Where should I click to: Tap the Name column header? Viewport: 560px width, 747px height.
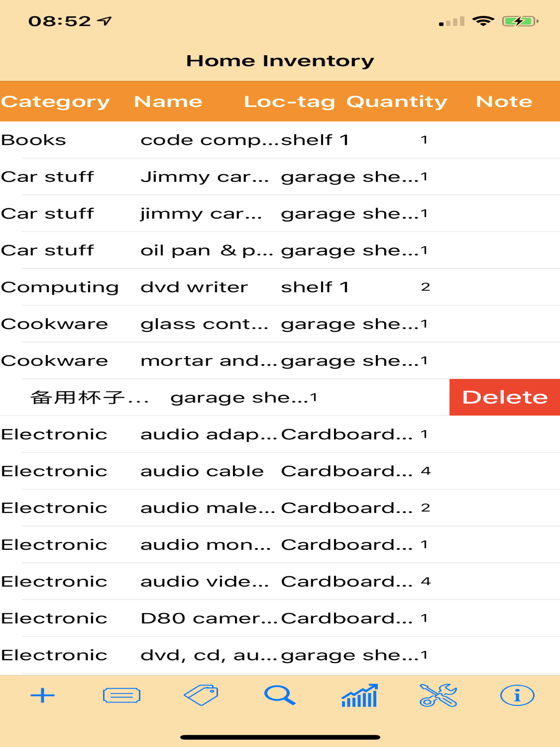[168, 102]
